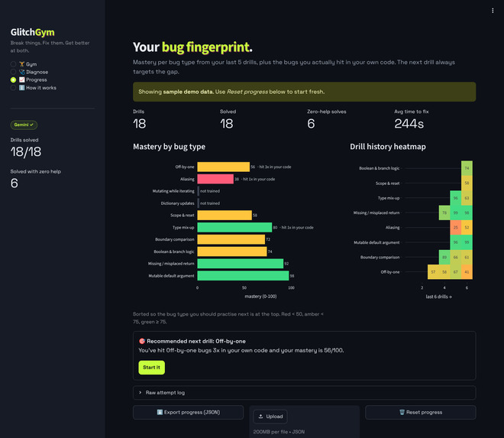
Task: Click the trash icon on Reset progress
Action: (x=402, y=412)
